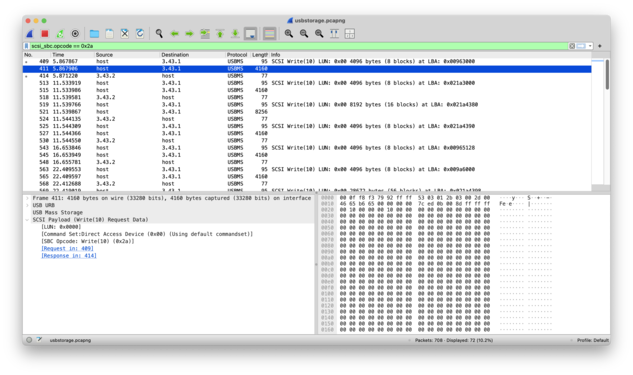Screen dimensions: 633x375
Task: Sort by the Destination column header
Action: pyautogui.click(x=193, y=55)
